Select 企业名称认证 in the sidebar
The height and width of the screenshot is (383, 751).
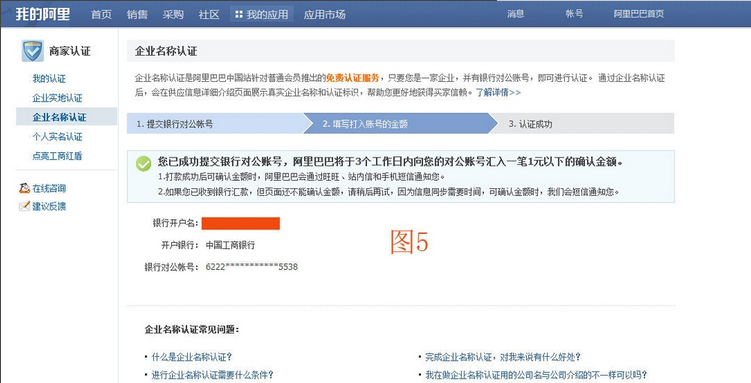pyautogui.click(x=67, y=117)
